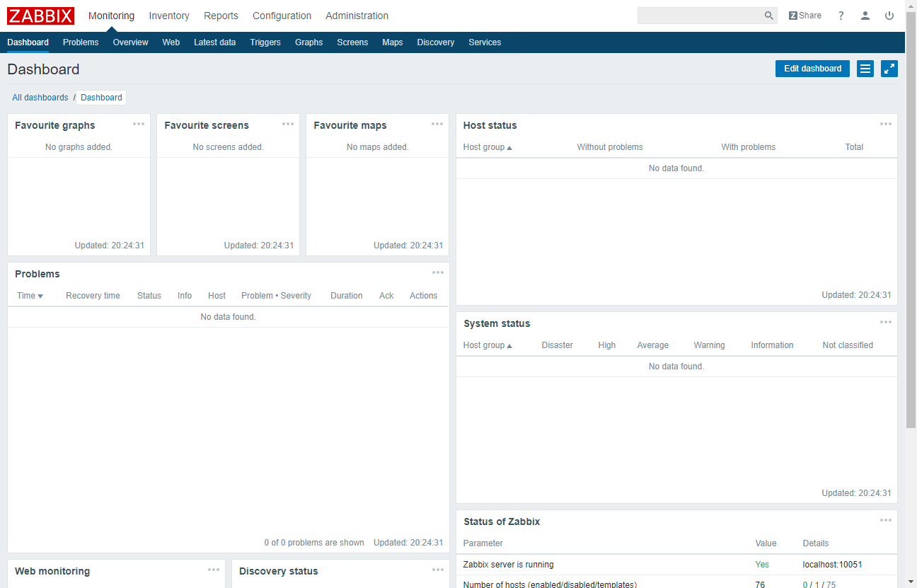Click the 'Without problems' column header
This screenshot has height=588, width=917.
(610, 147)
